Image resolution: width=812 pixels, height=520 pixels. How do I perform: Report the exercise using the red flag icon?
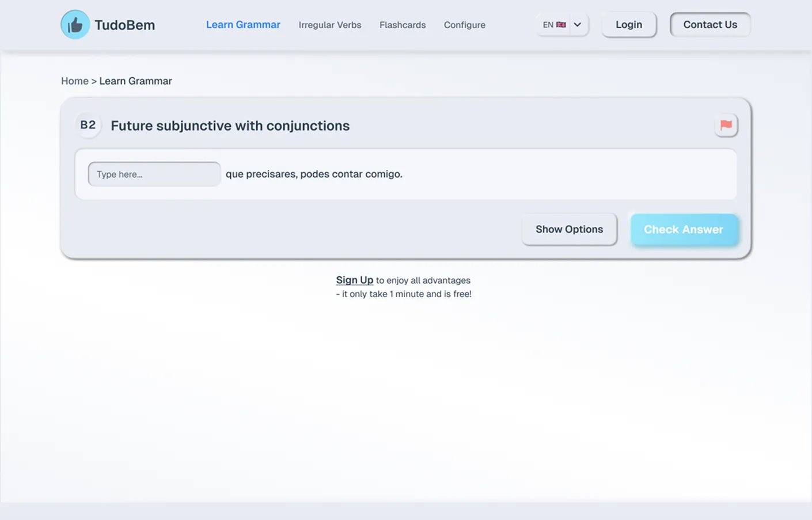point(726,125)
